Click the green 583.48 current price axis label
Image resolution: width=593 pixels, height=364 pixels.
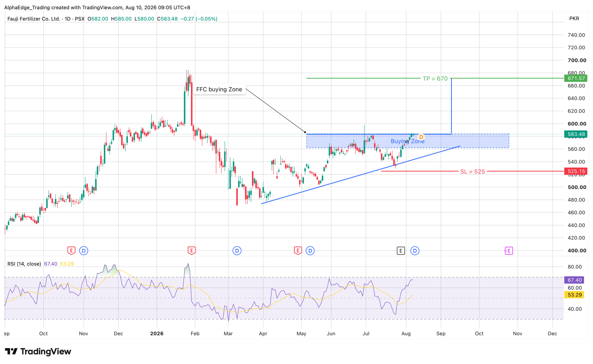click(576, 134)
